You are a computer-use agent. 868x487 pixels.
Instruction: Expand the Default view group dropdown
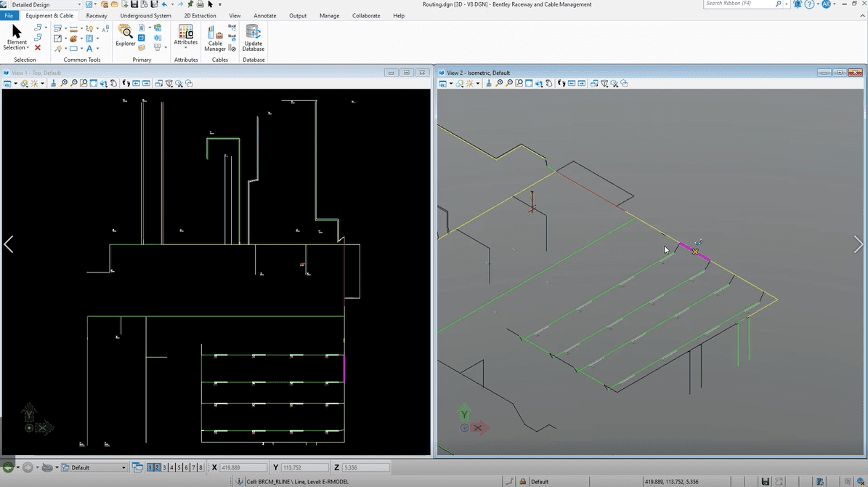coord(123,467)
